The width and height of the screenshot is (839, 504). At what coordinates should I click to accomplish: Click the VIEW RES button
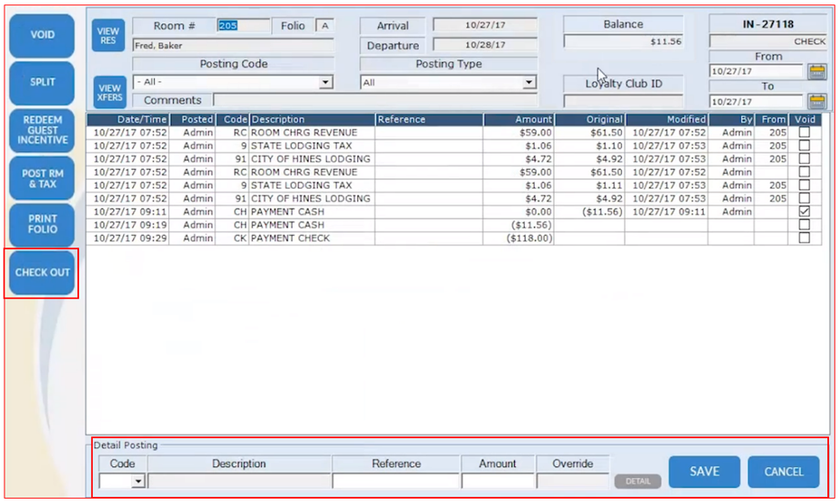[108, 35]
